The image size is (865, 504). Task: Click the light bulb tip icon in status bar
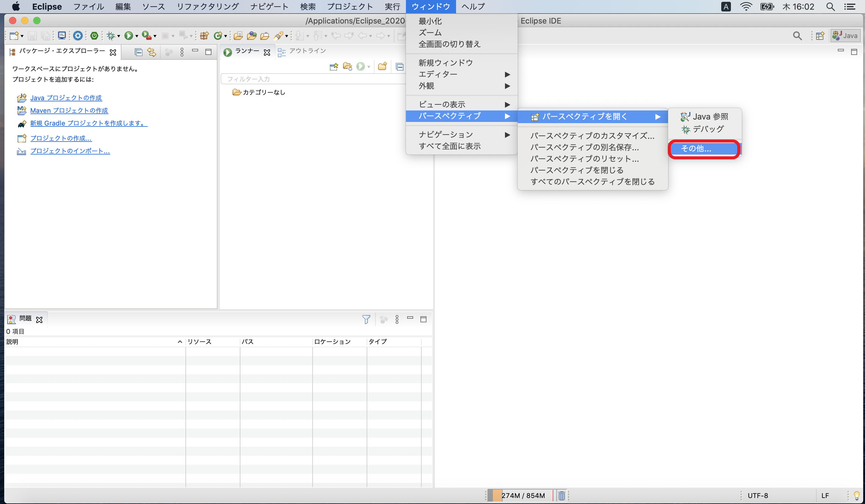857,496
